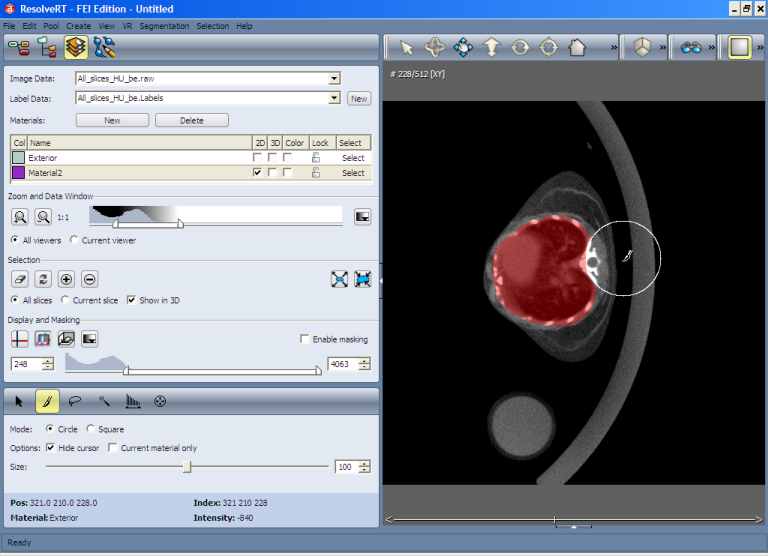
Task: Select the Square brush mode
Action: (91, 428)
